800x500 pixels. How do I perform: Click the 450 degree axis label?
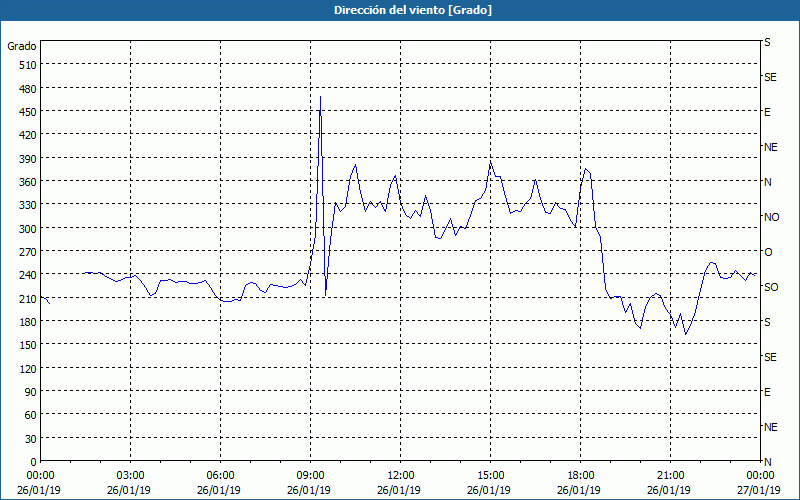[29, 112]
